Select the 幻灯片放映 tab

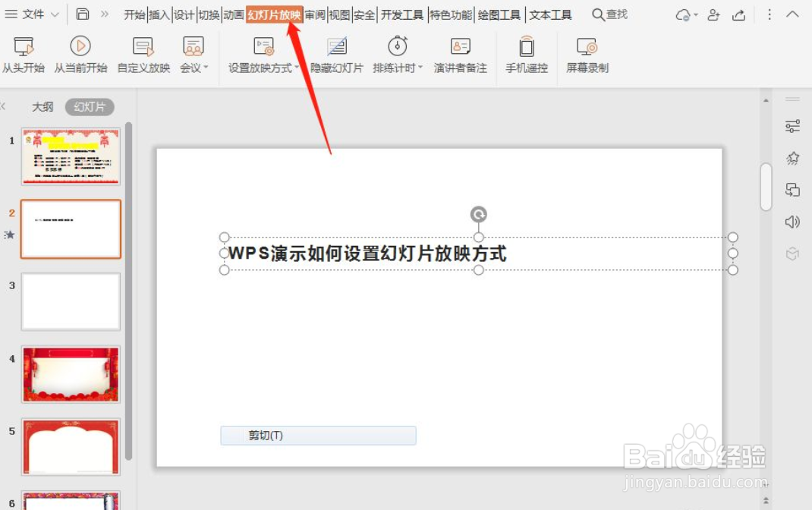tap(274, 15)
